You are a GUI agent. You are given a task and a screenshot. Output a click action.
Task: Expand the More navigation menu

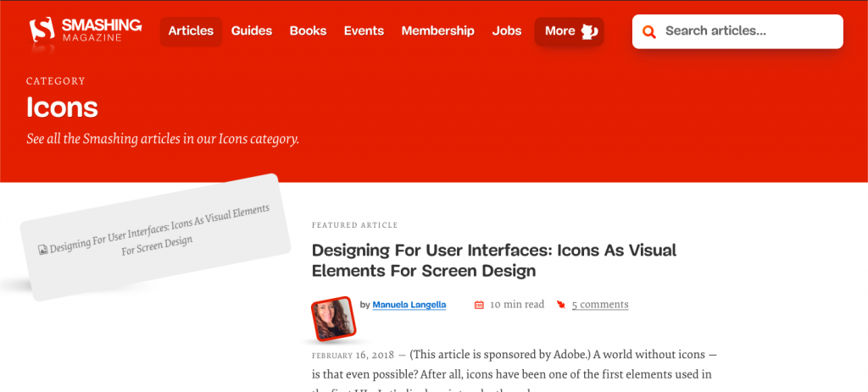559,31
